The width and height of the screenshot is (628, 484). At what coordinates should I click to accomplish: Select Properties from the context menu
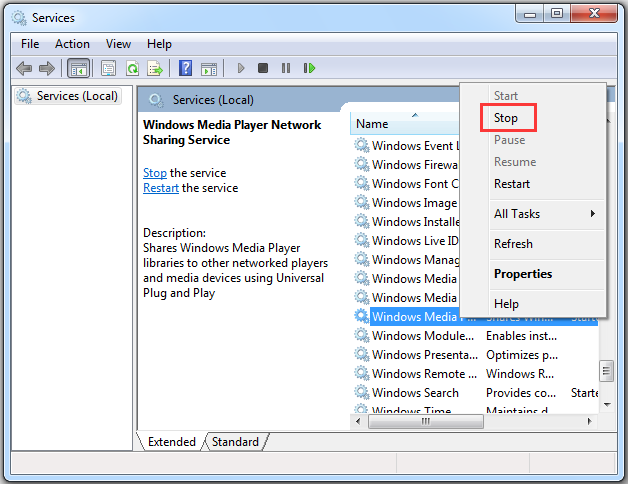pos(522,274)
